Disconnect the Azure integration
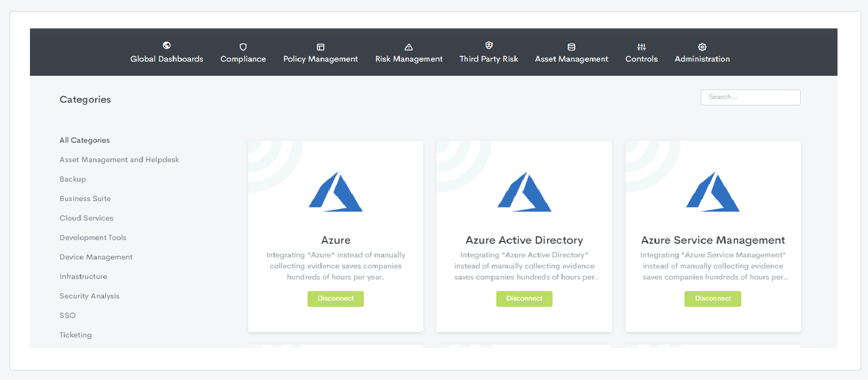The height and width of the screenshot is (380, 868). click(x=335, y=298)
